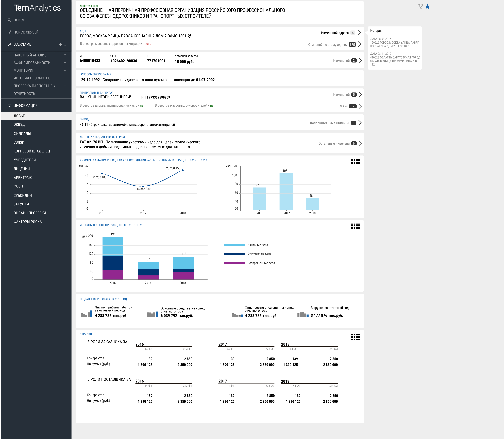
Task: Click the connections fork icon beside ПОИСК СВЯЗЕЙ
Action: coord(10,32)
